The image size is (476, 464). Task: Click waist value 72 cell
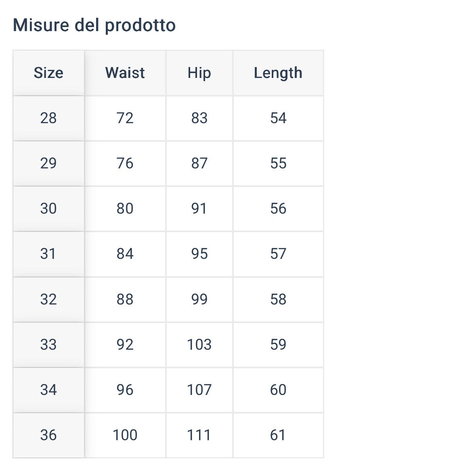125,118
